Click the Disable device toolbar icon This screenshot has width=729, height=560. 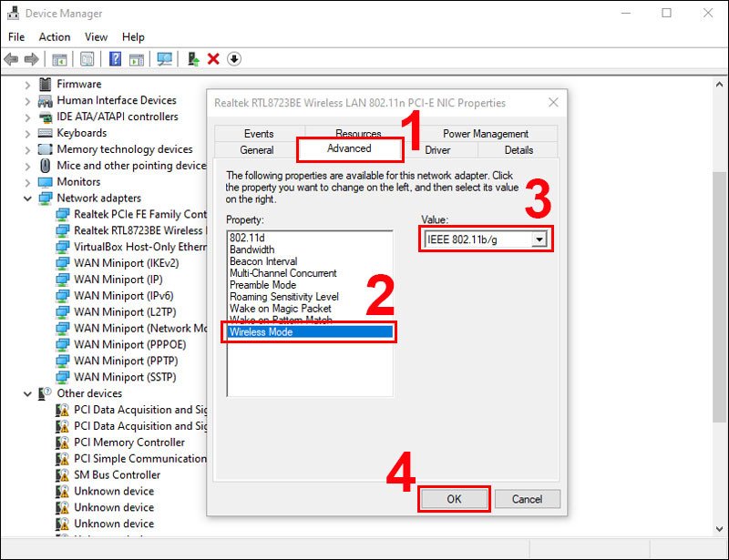coord(232,58)
